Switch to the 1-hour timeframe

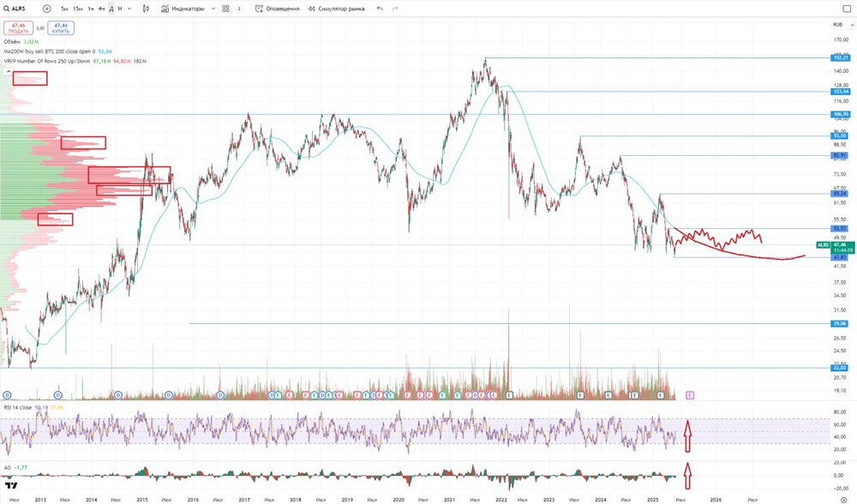point(92,9)
